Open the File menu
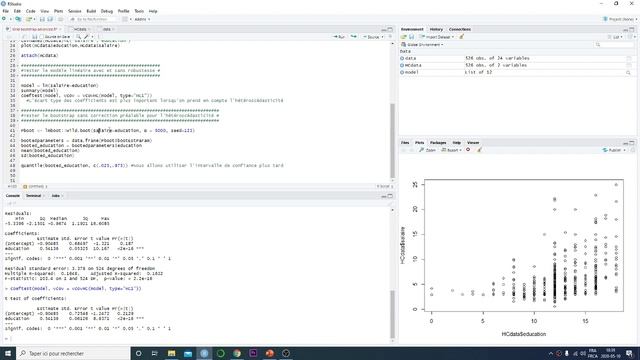Viewport: 640px width, 360px height. point(6,11)
